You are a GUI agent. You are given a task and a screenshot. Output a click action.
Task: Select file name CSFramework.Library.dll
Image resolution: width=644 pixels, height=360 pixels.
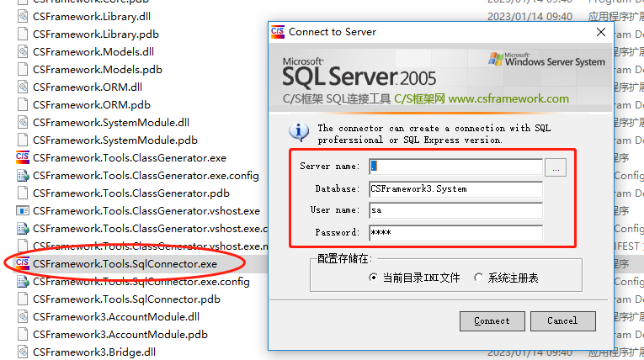(92, 17)
